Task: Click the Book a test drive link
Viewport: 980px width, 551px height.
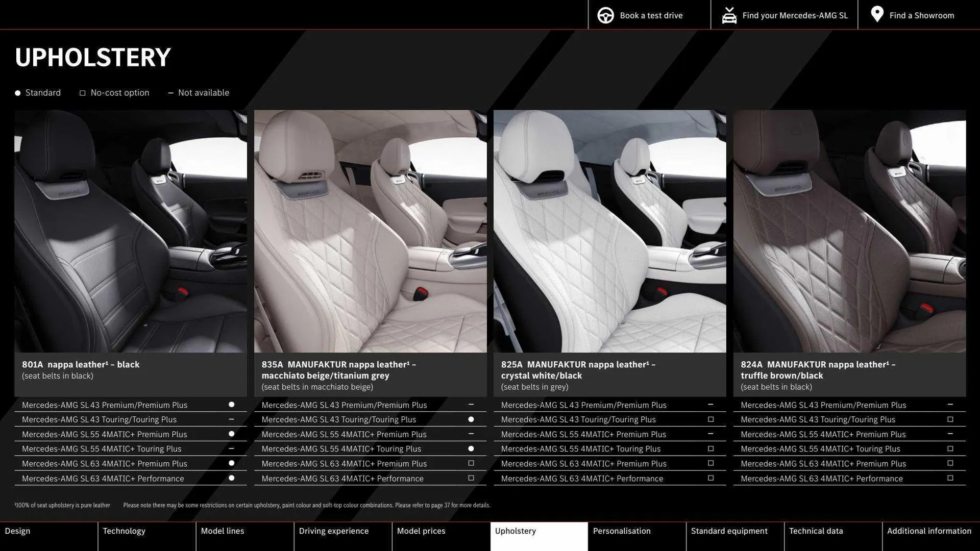Action: (x=651, y=15)
